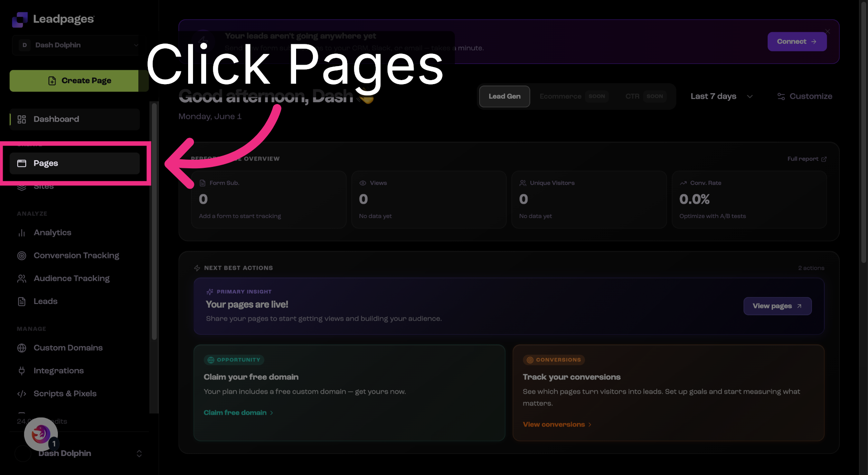Click the '2 actions' text

tap(811, 268)
